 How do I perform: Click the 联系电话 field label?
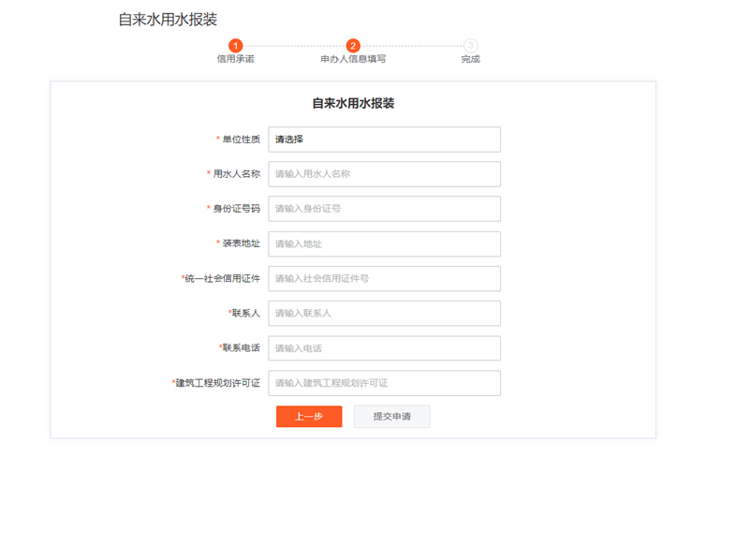[x=241, y=348]
